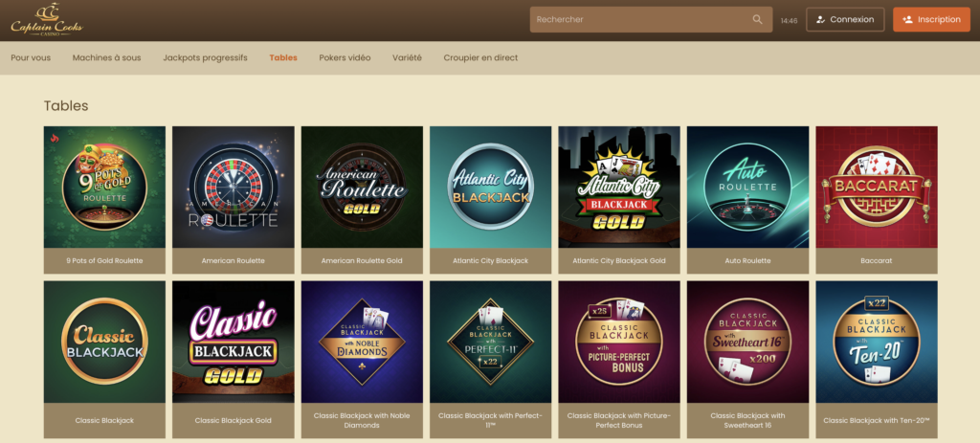Open the Baccarat game thumbnail

coord(877,187)
